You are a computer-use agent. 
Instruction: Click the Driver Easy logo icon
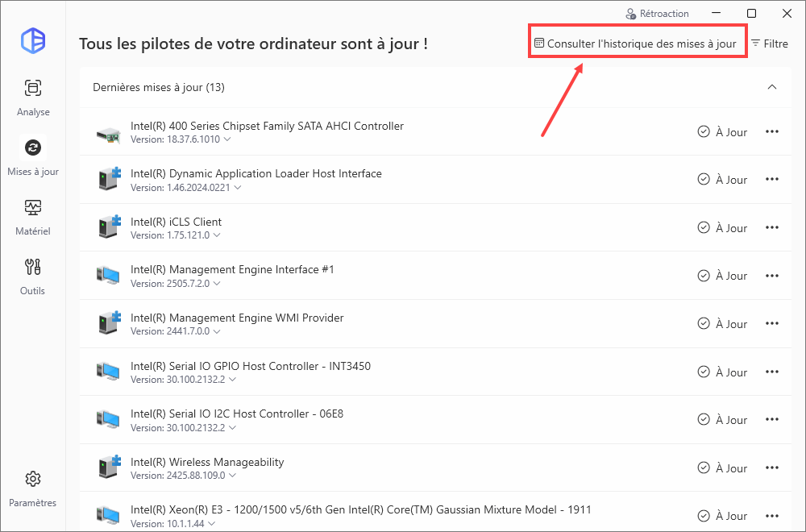point(33,40)
